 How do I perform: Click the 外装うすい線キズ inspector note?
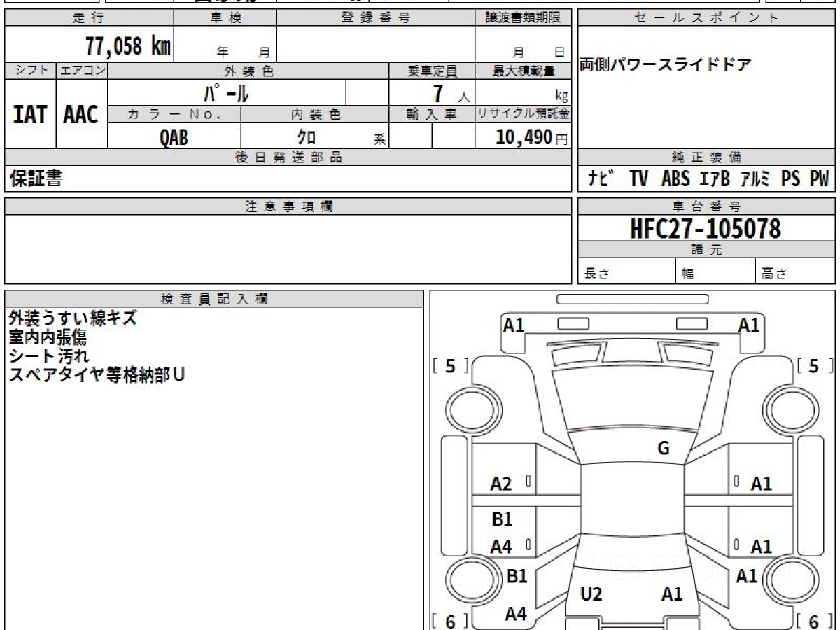click(x=73, y=318)
